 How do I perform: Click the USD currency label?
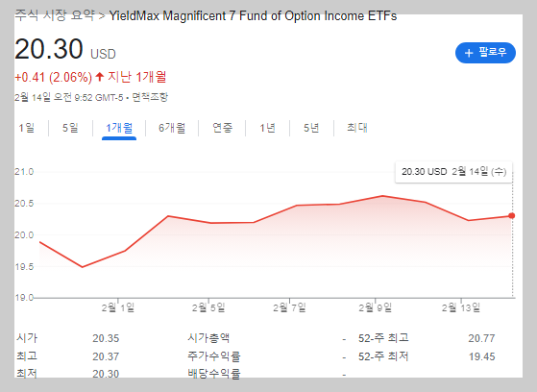coord(103,54)
